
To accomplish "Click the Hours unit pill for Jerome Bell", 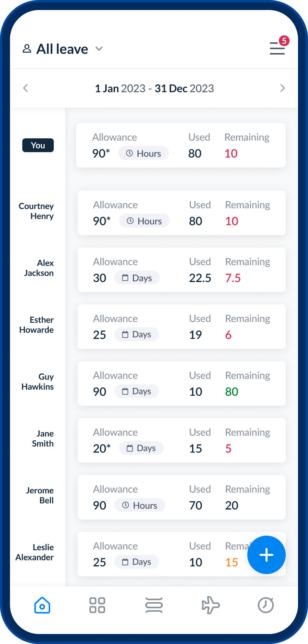I will tap(140, 505).
